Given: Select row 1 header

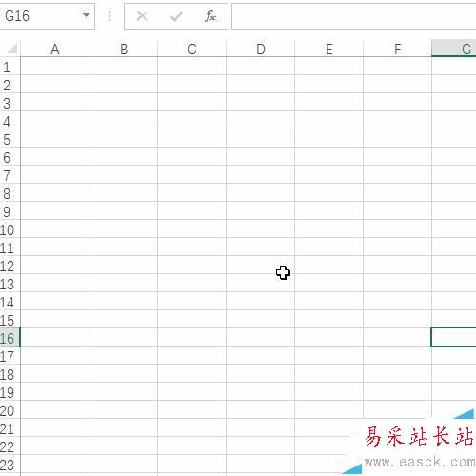Looking at the screenshot, I should point(10,67).
